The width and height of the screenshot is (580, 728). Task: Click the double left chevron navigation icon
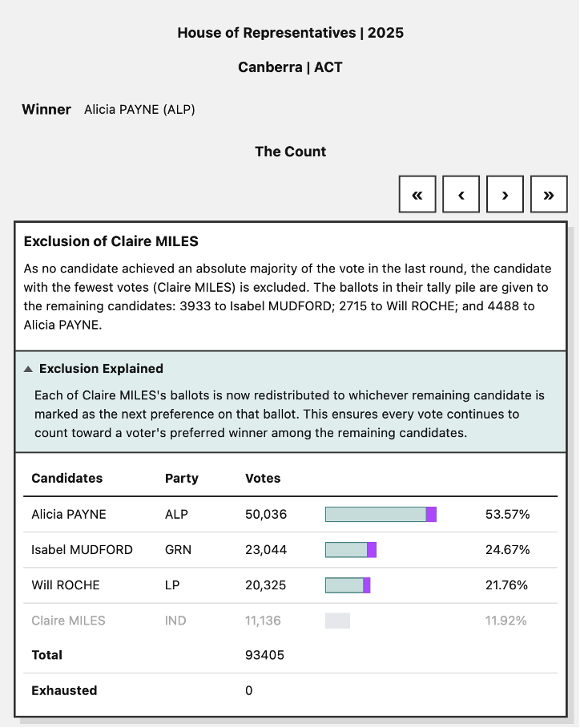click(417, 194)
